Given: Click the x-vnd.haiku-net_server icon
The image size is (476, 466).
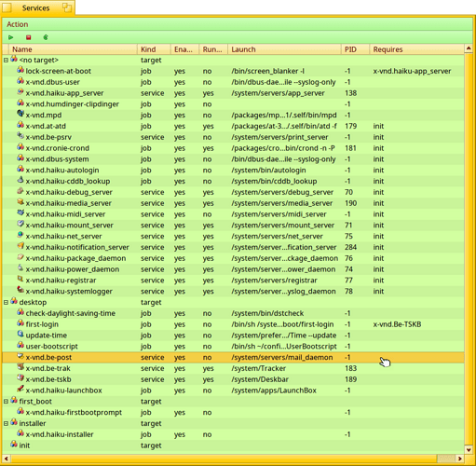Looking at the screenshot, I should pyautogui.click(x=20, y=236).
